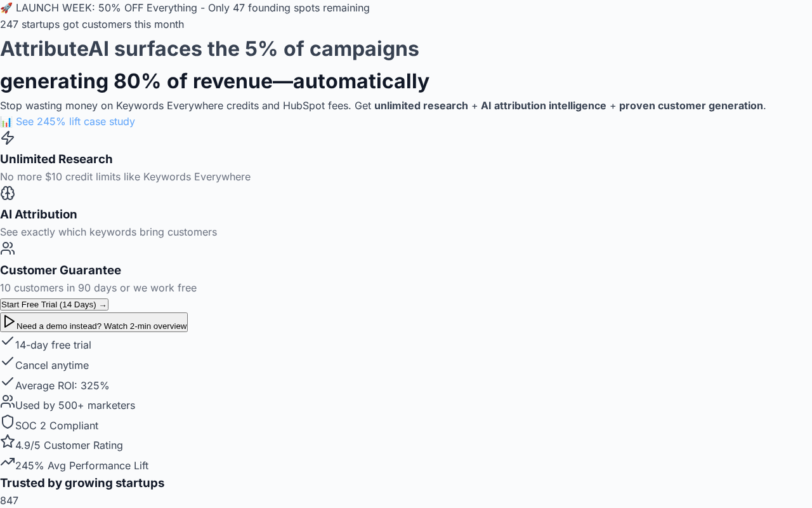Click Trusted by growing startups heading
The width and height of the screenshot is (812, 508).
[x=82, y=483]
